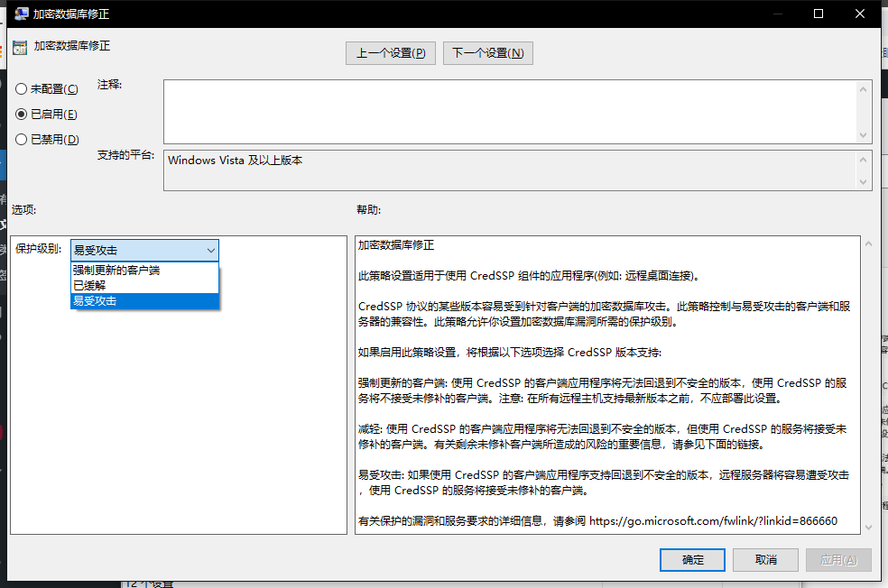This screenshot has height=588, width=888.
Task: Collapse the 保护级别 dropdown via its arrow
Action: [x=210, y=250]
